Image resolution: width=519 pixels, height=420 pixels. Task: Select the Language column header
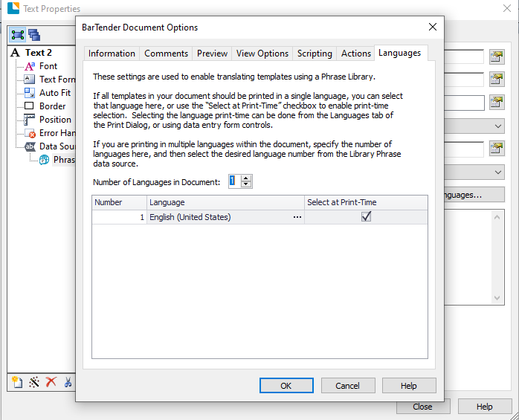click(x=225, y=202)
